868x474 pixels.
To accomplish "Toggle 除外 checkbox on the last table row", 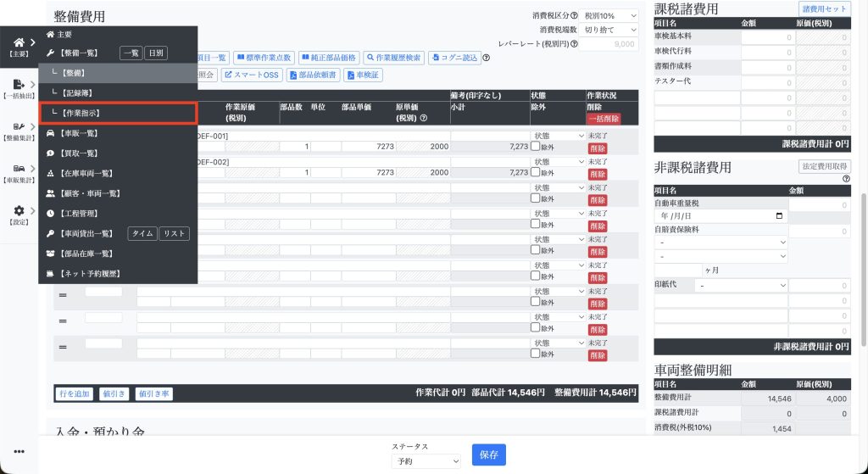I will click(536, 354).
